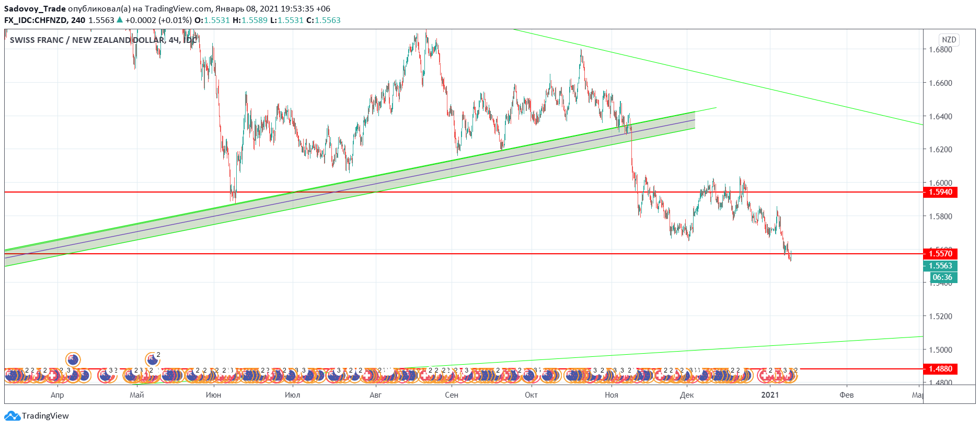Click the NZD currency label on price axis
The image size is (980, 428).
pos(949,40)
